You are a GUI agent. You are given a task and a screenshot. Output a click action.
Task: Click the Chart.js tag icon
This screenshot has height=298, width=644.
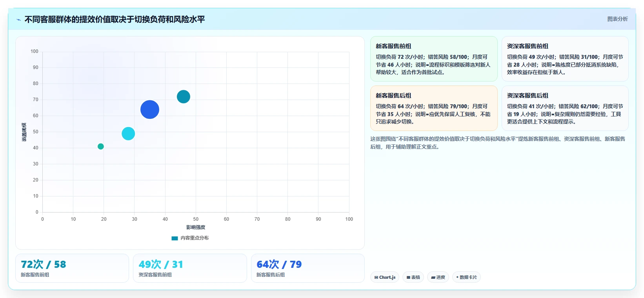pyautogui.click(x=376, y=277)
